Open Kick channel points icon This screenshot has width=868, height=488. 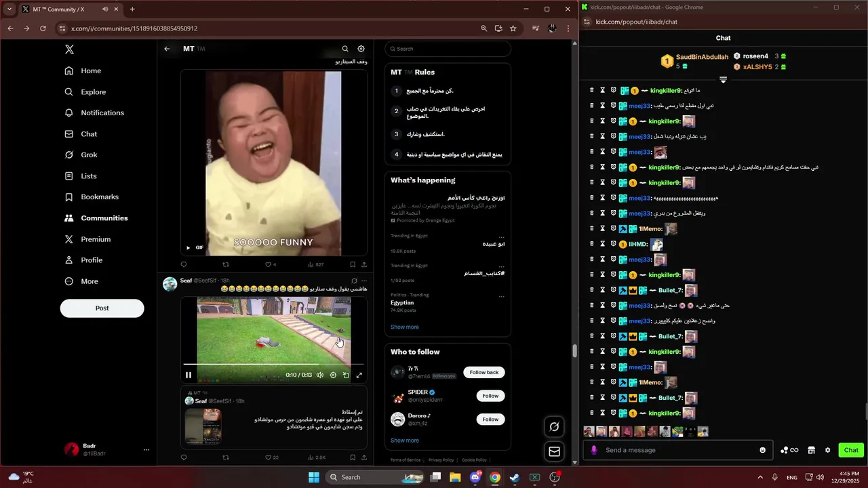(x=789, y=450)
